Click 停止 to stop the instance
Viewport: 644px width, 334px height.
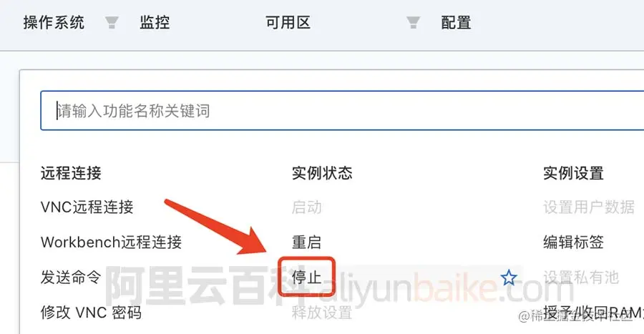306,277
